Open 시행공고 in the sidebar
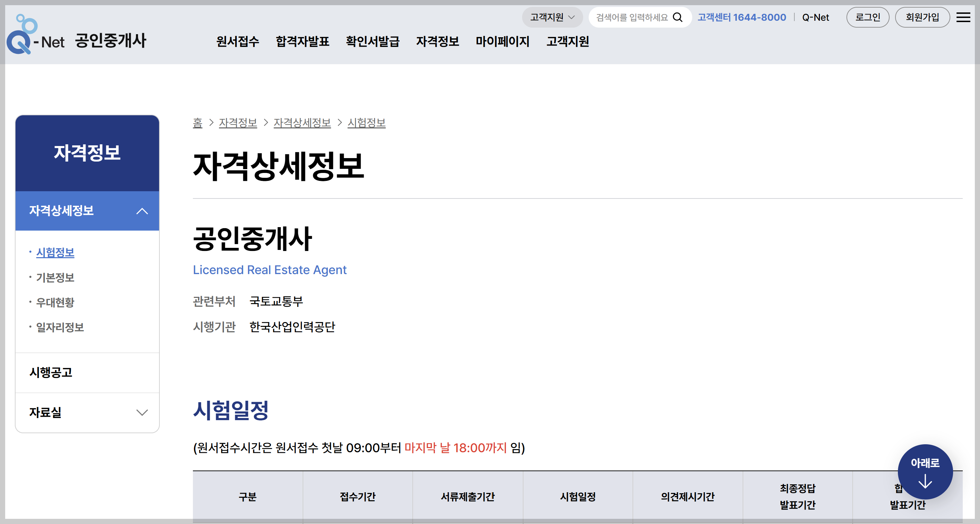Screen dimensions: 980x524 click(51, 372)
